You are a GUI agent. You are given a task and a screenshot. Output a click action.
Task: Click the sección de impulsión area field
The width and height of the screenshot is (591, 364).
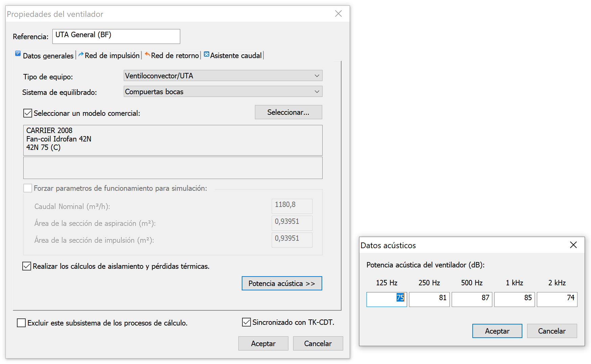[292, 240]
